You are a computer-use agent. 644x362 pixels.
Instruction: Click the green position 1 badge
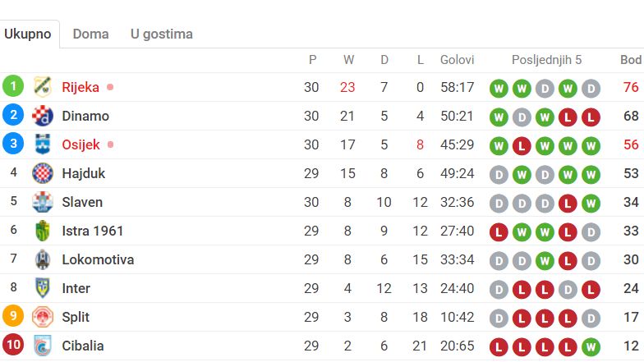click(13, 87)
